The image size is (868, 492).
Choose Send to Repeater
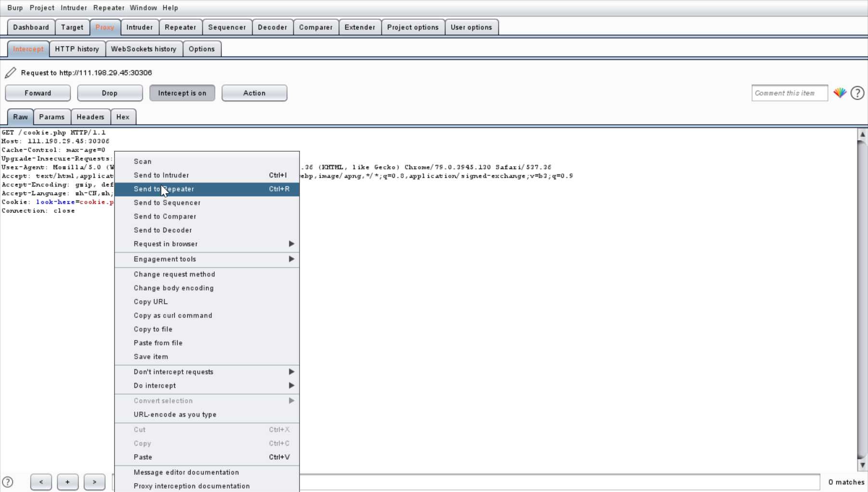207,189
